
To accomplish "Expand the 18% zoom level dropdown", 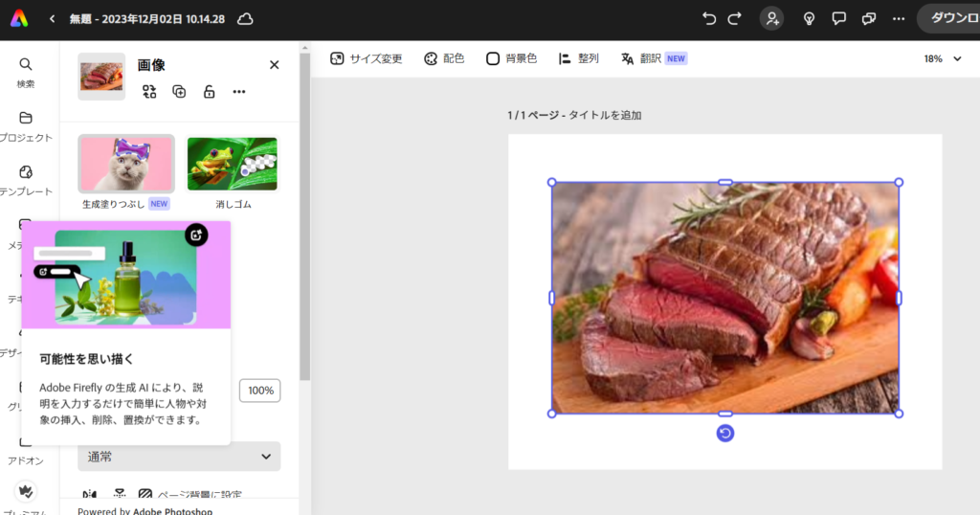I will pyautogui.click(x=943, y=58).
